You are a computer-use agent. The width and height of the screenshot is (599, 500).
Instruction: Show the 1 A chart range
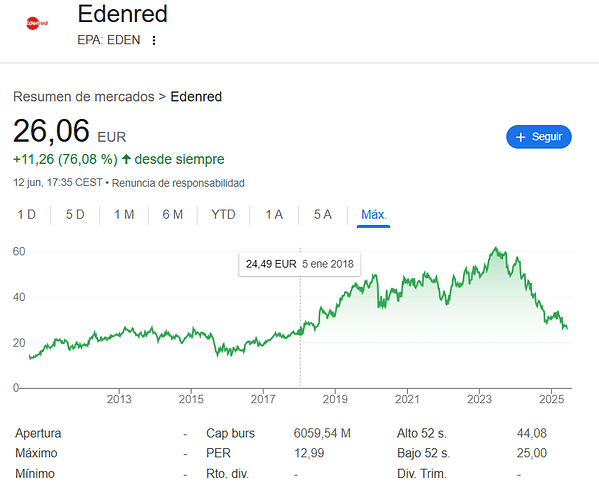pyautogui.click(x=274, y=215)
